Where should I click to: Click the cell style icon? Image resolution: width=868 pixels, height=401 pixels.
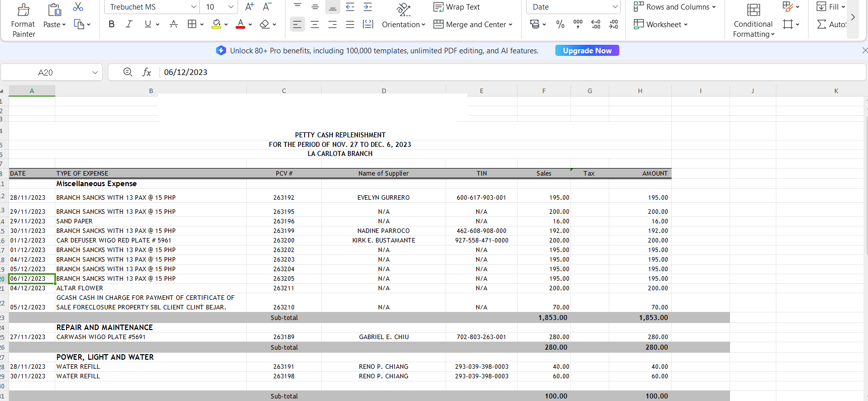788,24
